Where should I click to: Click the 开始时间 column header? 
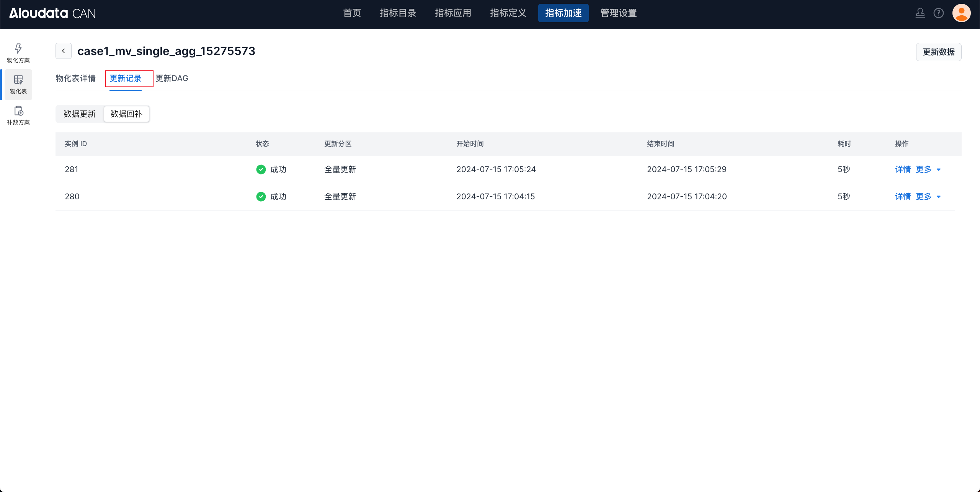pyautogui.click(x=470, y=144)
